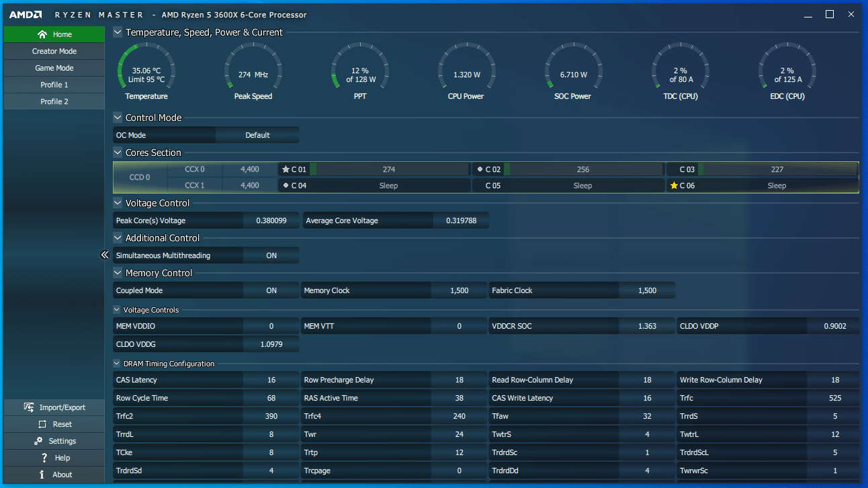The width and height of the screenshot is (868, 488).
Task: Click the CCD 0 cell
Action: coord(140,177)
